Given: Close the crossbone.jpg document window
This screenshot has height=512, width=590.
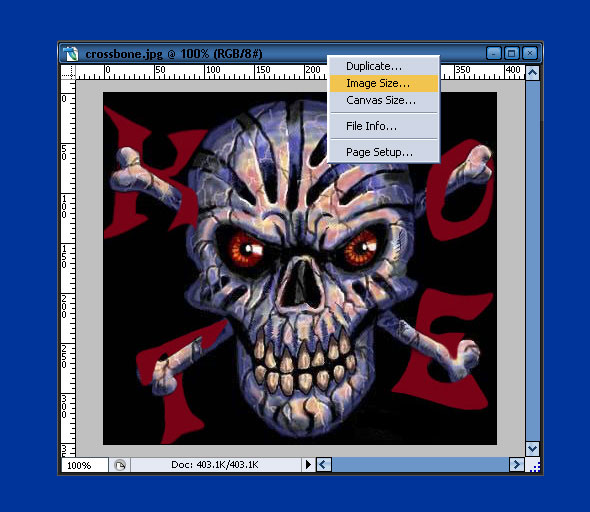Looking at the screenshot, I should pos(530,53).
